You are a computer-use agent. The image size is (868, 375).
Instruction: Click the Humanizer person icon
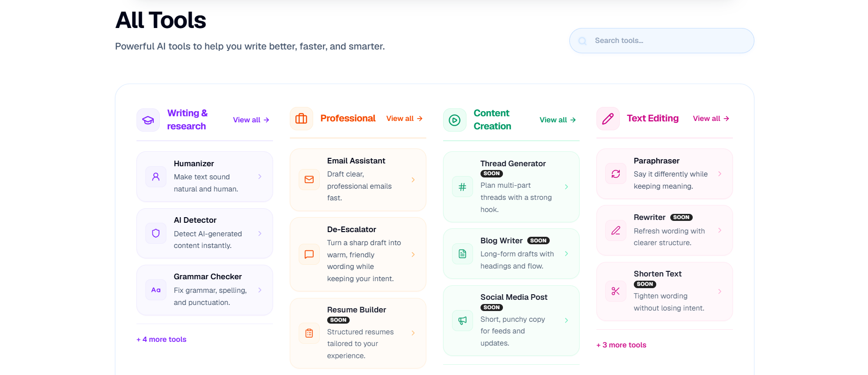click(156, 177)
